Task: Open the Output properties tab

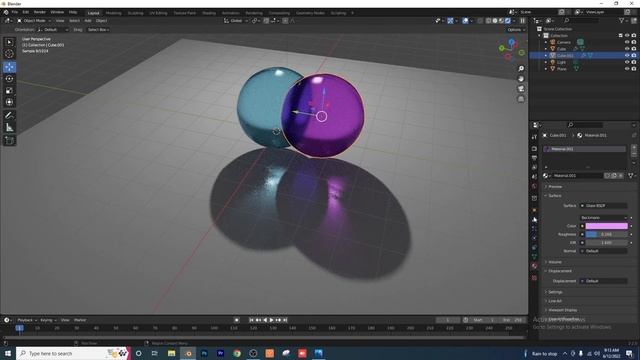Action: (x=534, y=158)
